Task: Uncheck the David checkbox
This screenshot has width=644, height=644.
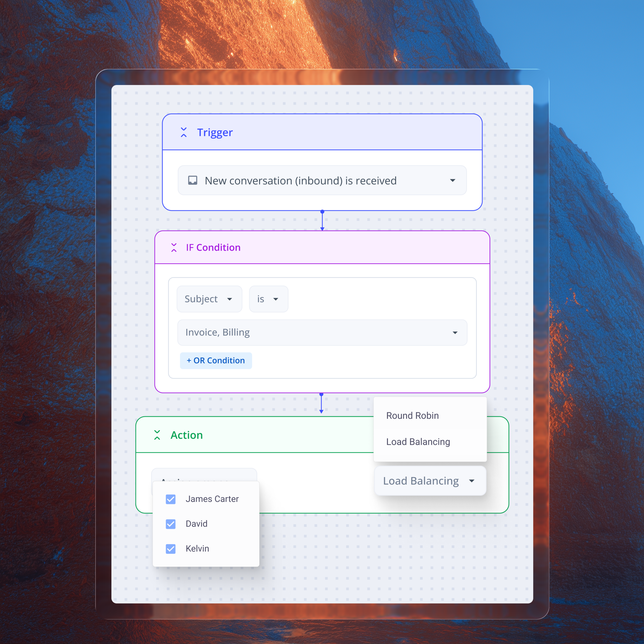Action: [x=171, y=524]
